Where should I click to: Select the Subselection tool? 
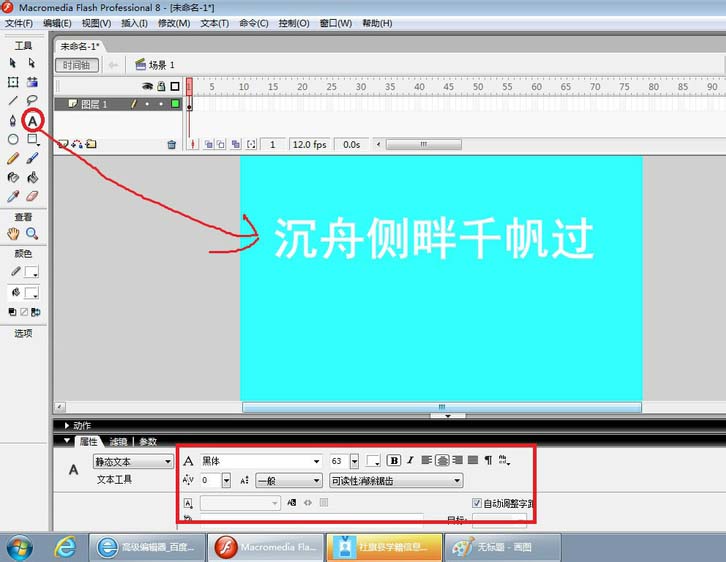tap(31, 63)
